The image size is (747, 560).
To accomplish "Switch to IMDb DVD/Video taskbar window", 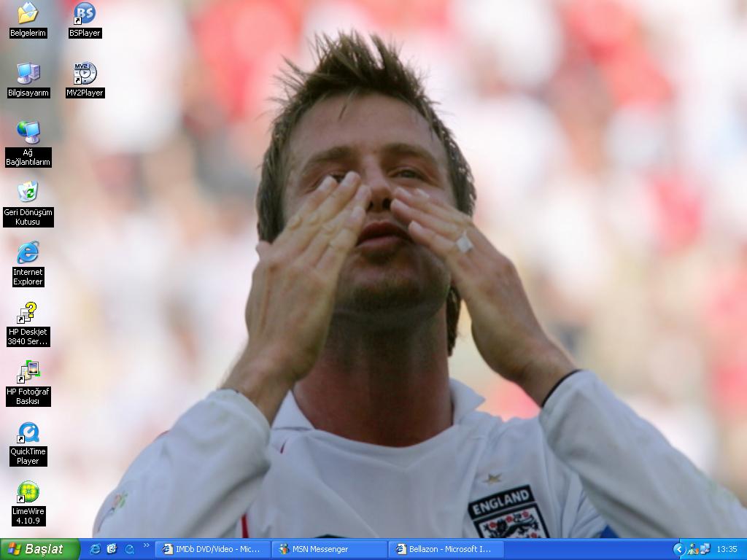I will tap(212, 549).
